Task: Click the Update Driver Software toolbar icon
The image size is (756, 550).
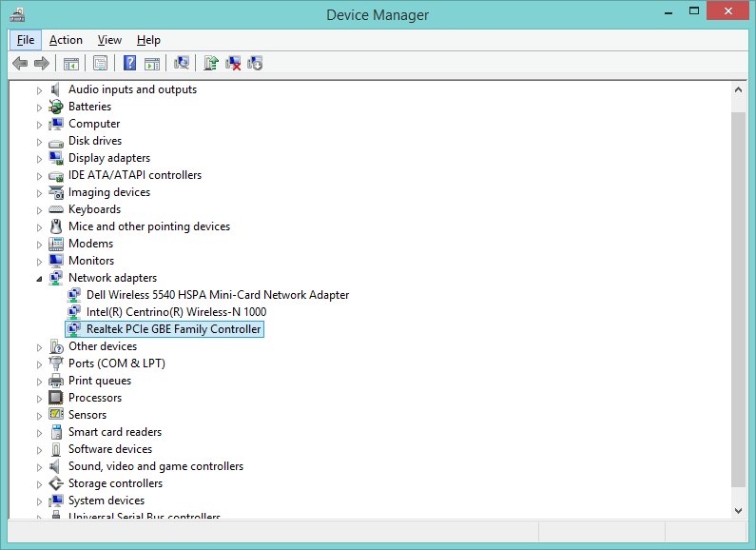Action: [211, 63]
